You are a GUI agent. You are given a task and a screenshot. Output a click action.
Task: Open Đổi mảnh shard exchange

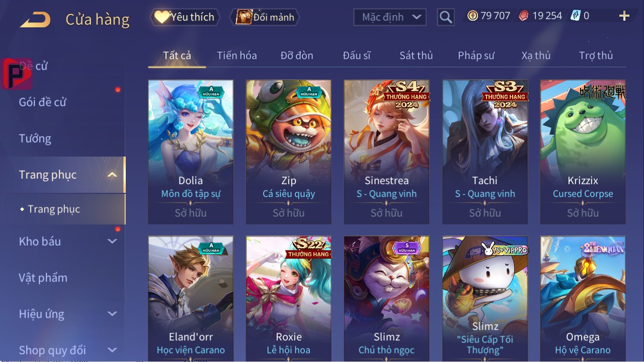click(x=265, y=17)
